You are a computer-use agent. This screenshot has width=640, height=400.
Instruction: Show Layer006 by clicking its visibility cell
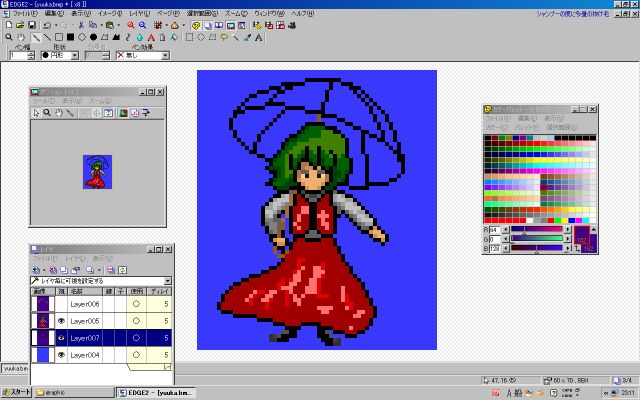coord(61,304)
